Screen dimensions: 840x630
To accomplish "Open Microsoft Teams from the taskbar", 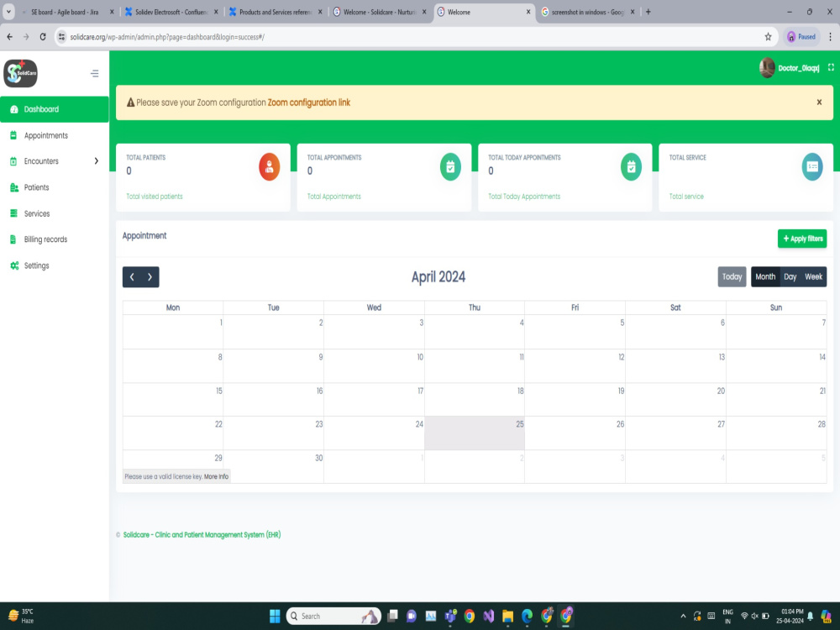I will (x=450, y=616).
